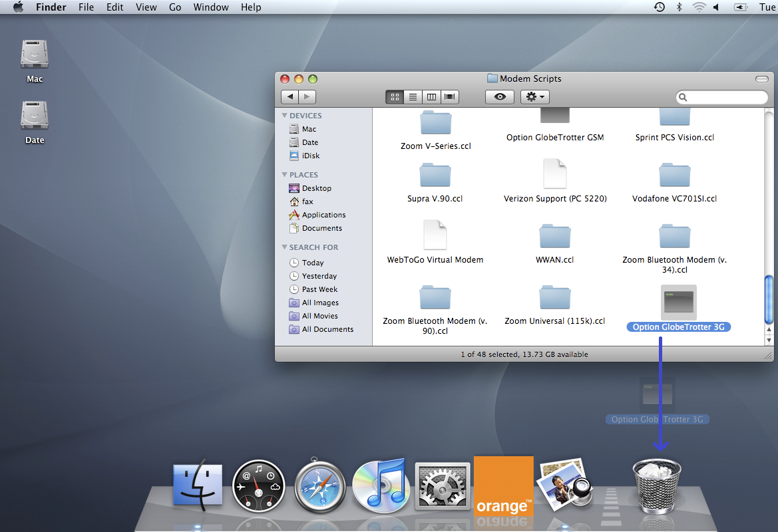The width and height of the screenshot is (778, 532).
Task: Open the Finder icon in the Dock
Action: [198, 485]
